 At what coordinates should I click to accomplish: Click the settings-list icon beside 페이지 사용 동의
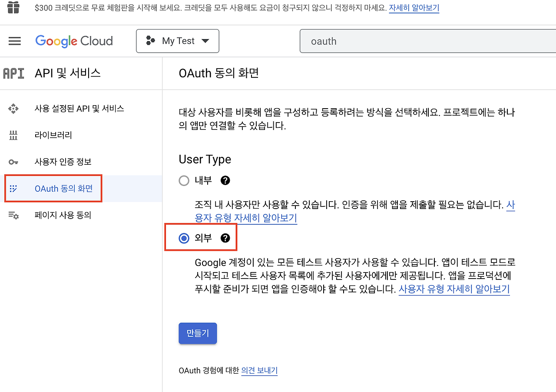click(x=13, y=215)
